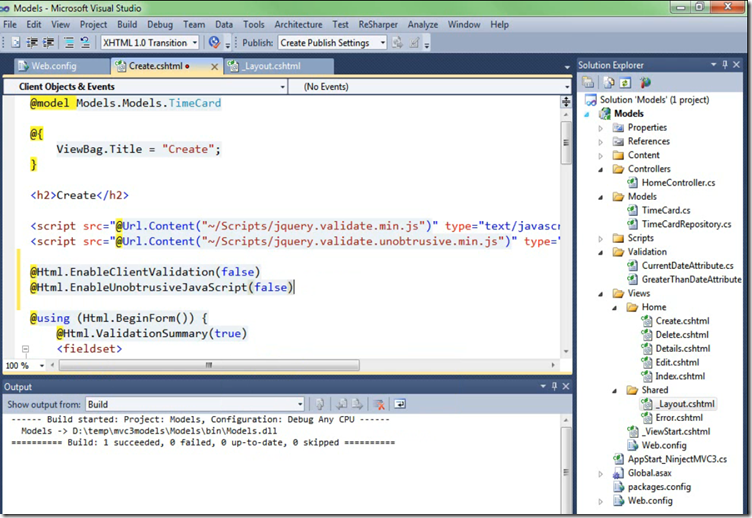Click Refresh icon in Solution Explorer toolbar
The image size is (752, 518).
625,82
